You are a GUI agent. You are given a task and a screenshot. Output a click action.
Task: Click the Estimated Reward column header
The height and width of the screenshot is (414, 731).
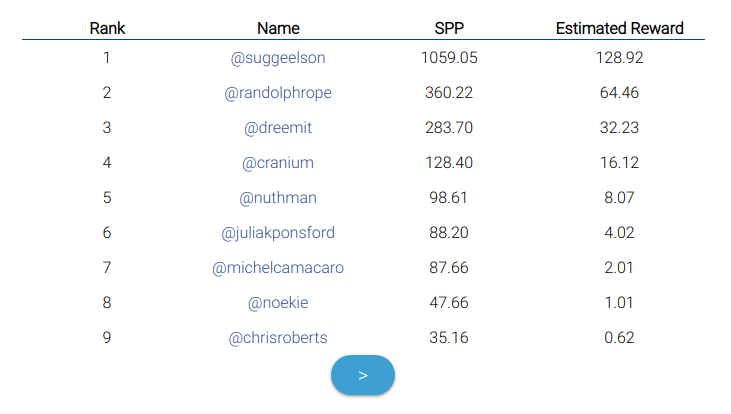click(x=620, y=28)
